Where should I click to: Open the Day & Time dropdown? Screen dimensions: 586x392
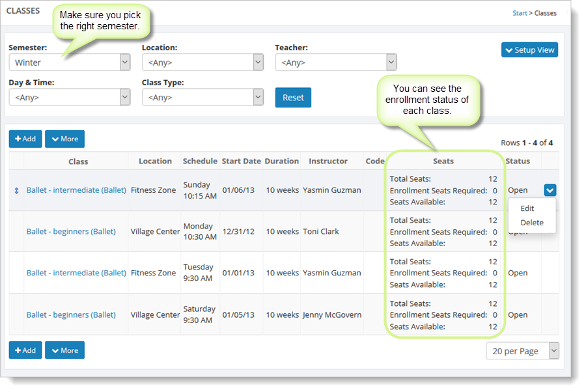pyautogui.click(x=69, y=97)
